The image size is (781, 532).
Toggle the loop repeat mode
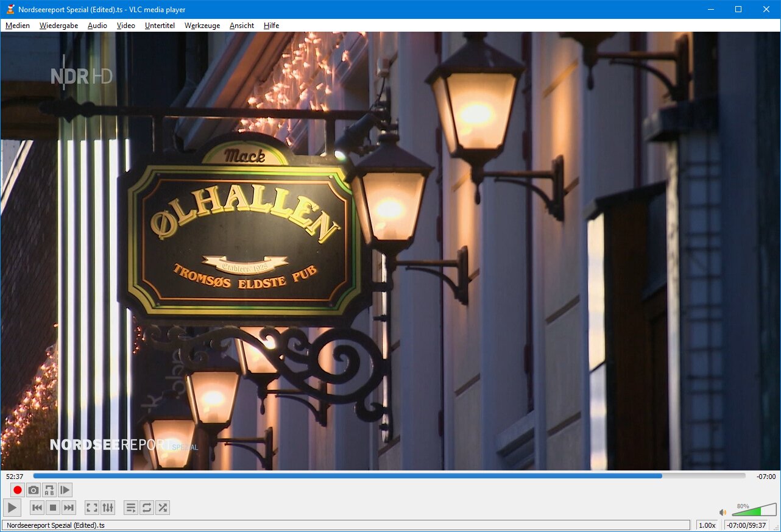click(x=146, y=508)
